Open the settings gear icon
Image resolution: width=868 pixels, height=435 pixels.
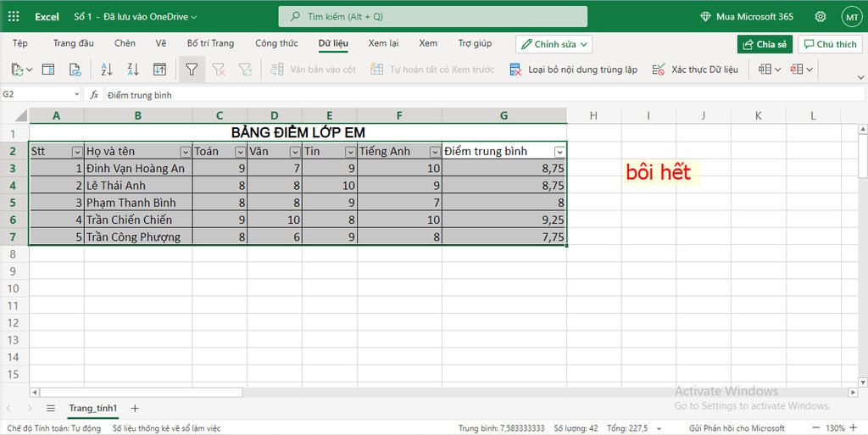click(x=820, y=17)
